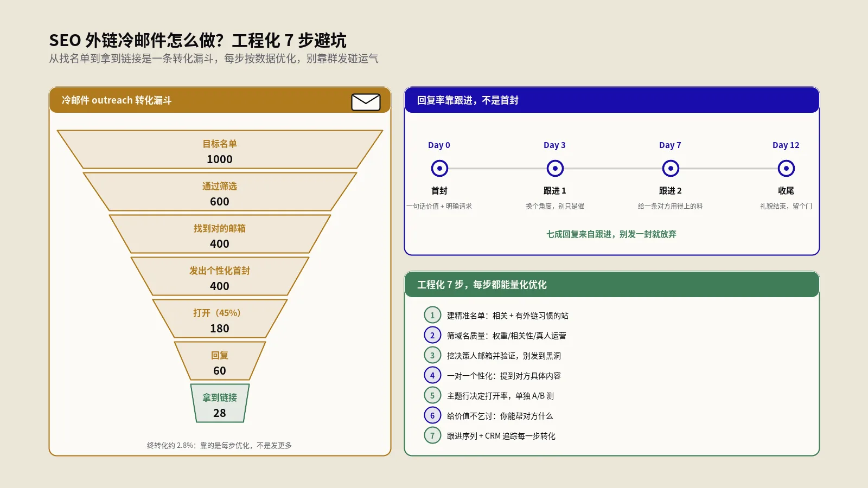The image size is (868, 488).
Task: Click the step 6 number circle
Action: coord(432,415)
